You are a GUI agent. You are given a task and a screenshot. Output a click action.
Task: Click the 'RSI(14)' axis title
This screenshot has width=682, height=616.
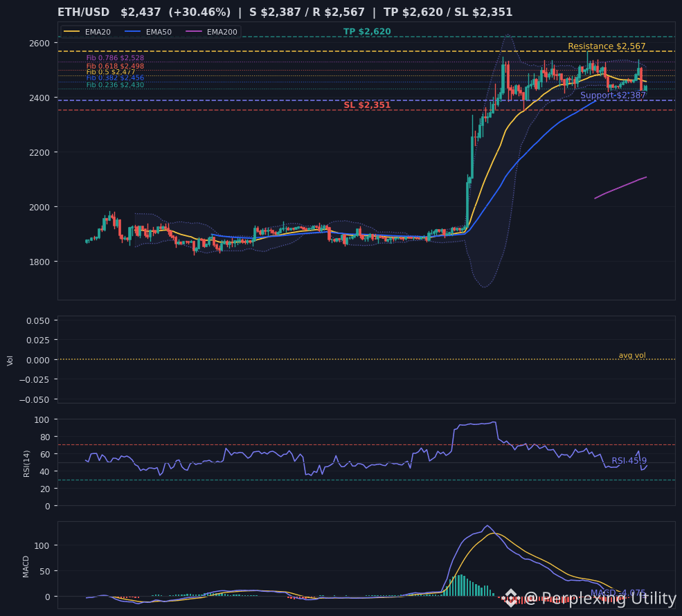coord(26,464)
